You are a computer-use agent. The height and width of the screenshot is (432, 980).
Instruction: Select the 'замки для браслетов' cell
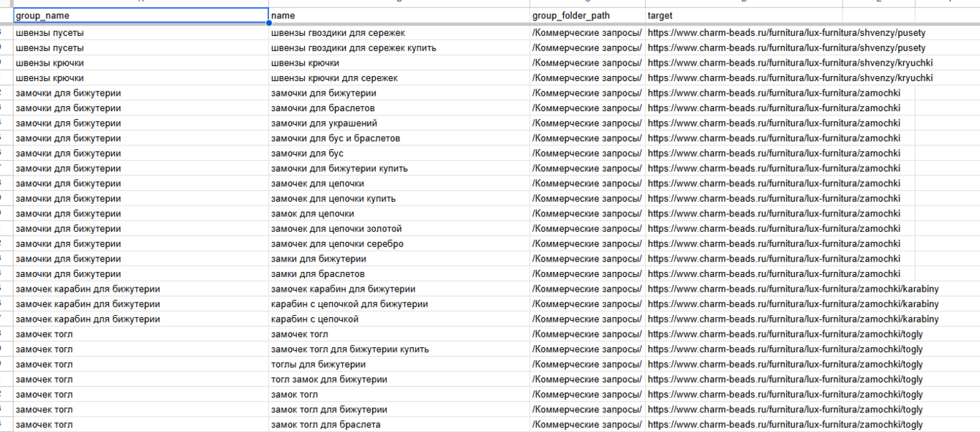[399, 274]
